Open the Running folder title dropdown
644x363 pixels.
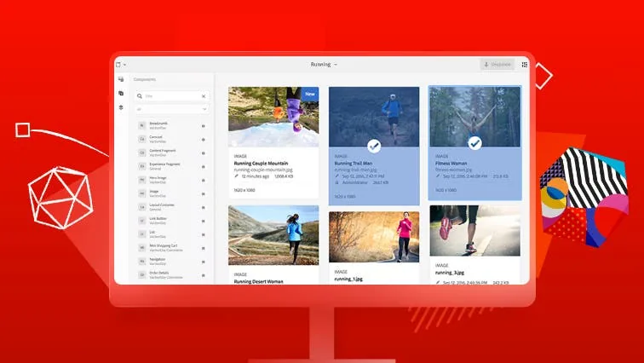[324, 64]
